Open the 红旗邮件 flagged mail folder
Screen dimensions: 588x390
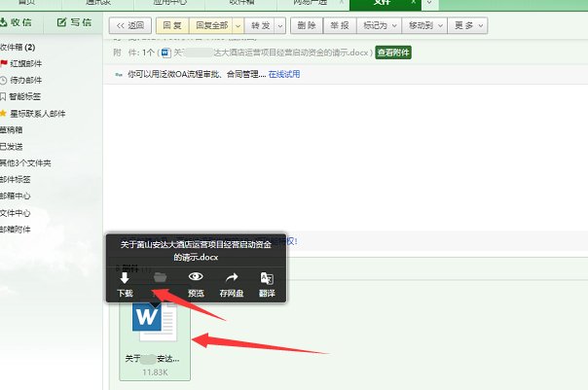tap(21, 63)
